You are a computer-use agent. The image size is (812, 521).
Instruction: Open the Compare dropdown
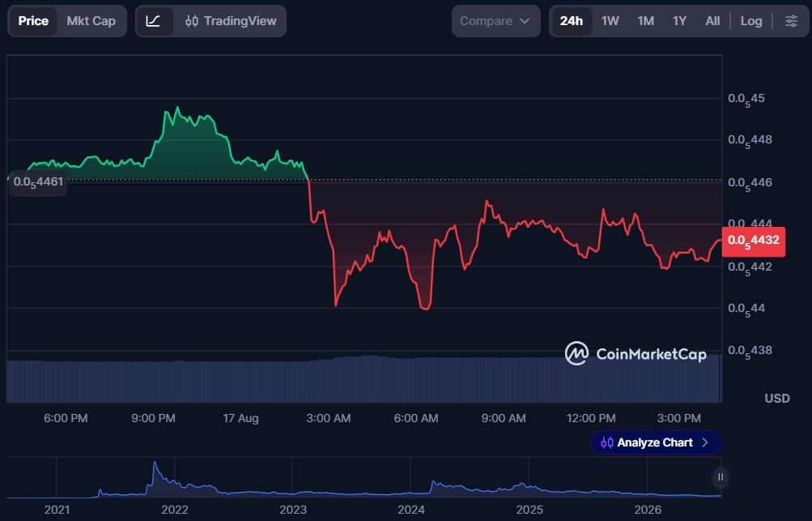(495, 21)
